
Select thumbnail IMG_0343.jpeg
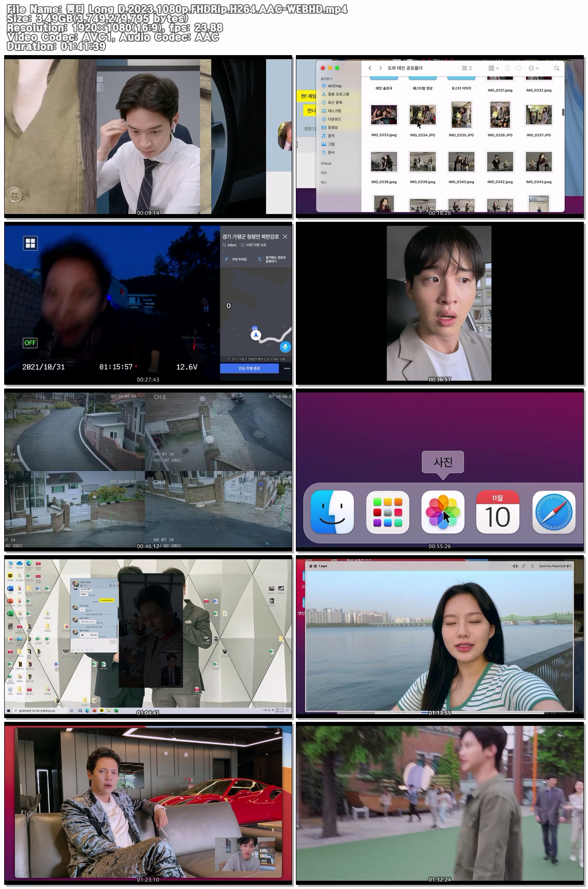tap(538, 162)
